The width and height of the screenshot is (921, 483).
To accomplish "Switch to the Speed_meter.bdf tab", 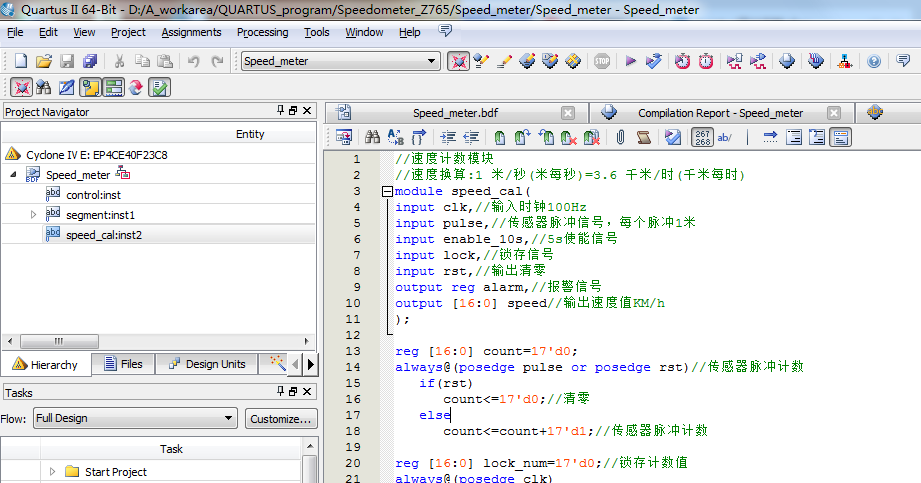I will coord(455,113).
